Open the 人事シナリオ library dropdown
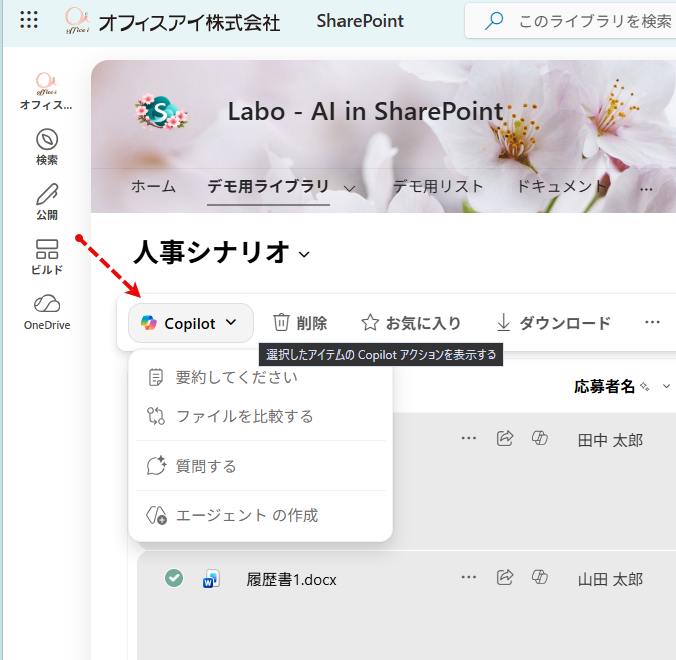The width and height of the screenshot is (676, 660). coord(304,254)
